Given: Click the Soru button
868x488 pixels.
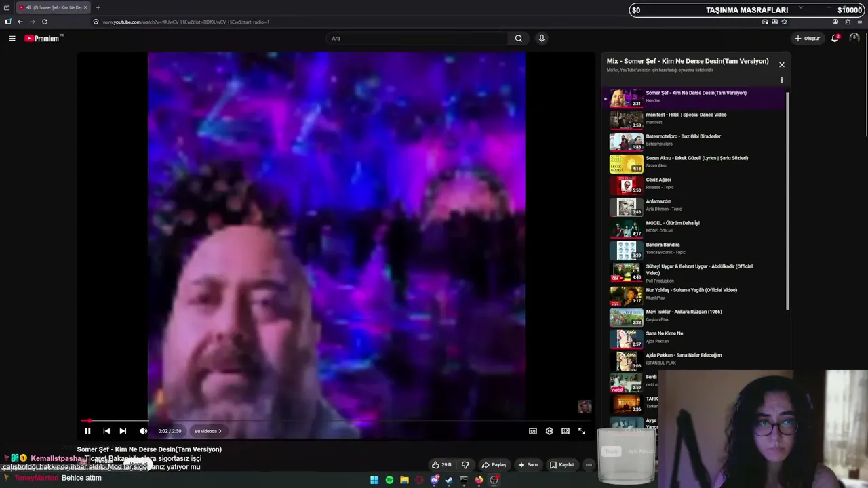Looking at the screenshot, I should (x=528, y=465).
